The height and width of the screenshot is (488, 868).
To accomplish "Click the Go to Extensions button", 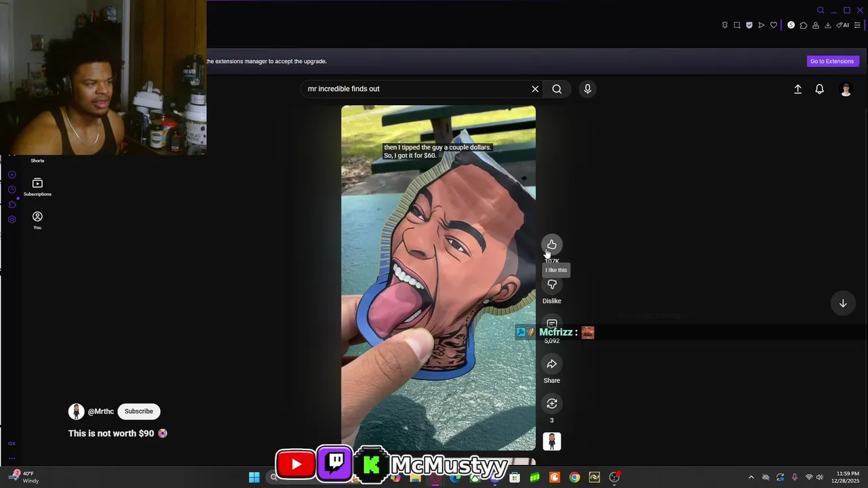I will click(832, 61).
